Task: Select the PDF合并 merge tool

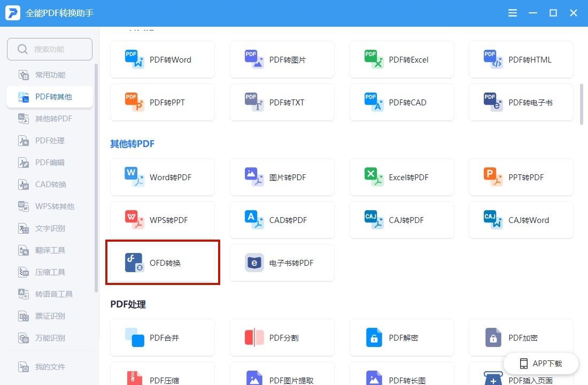Action: click(x=163, y=337)
